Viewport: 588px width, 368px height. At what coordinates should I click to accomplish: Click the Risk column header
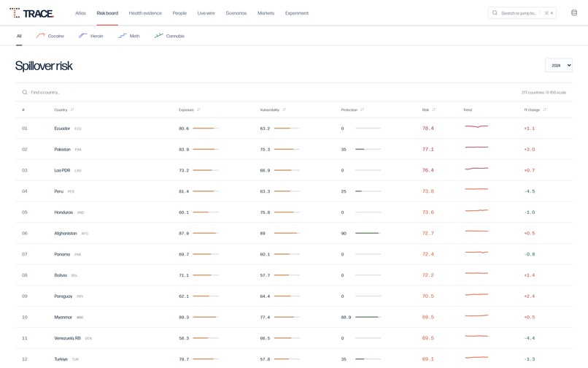tap(425, 110)
